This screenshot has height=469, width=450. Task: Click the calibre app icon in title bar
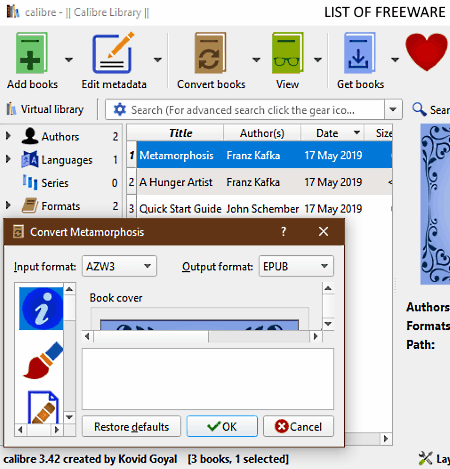pos(13,12)
